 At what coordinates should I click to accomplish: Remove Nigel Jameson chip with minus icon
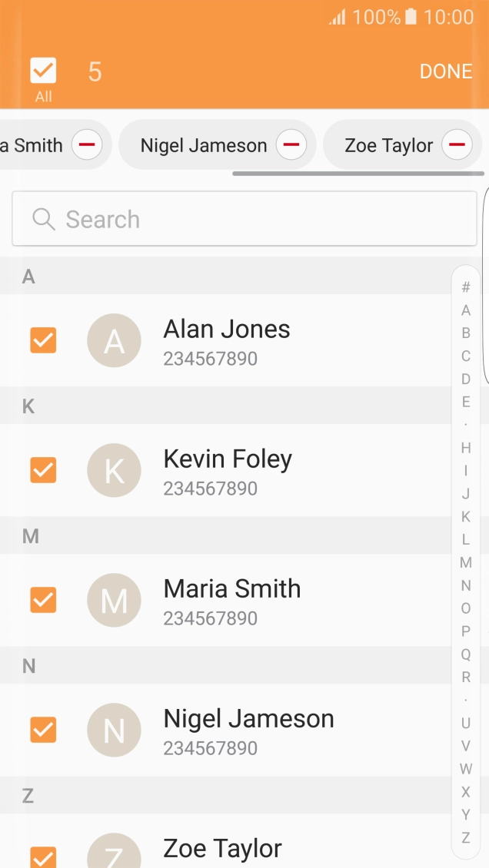pos(291,144)
